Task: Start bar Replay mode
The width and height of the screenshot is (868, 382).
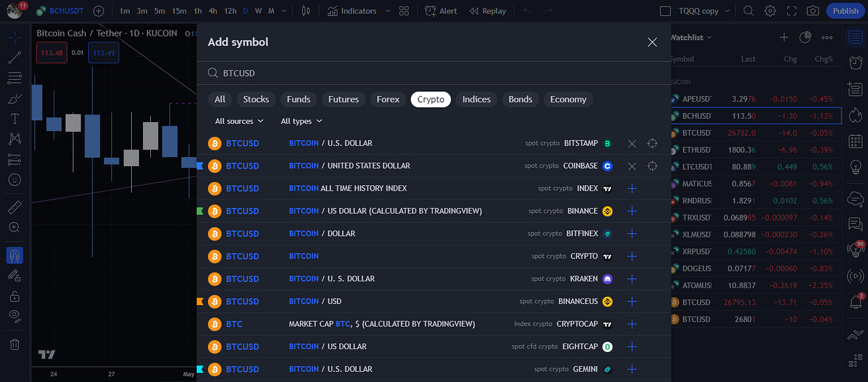Action: click(488, 11)
